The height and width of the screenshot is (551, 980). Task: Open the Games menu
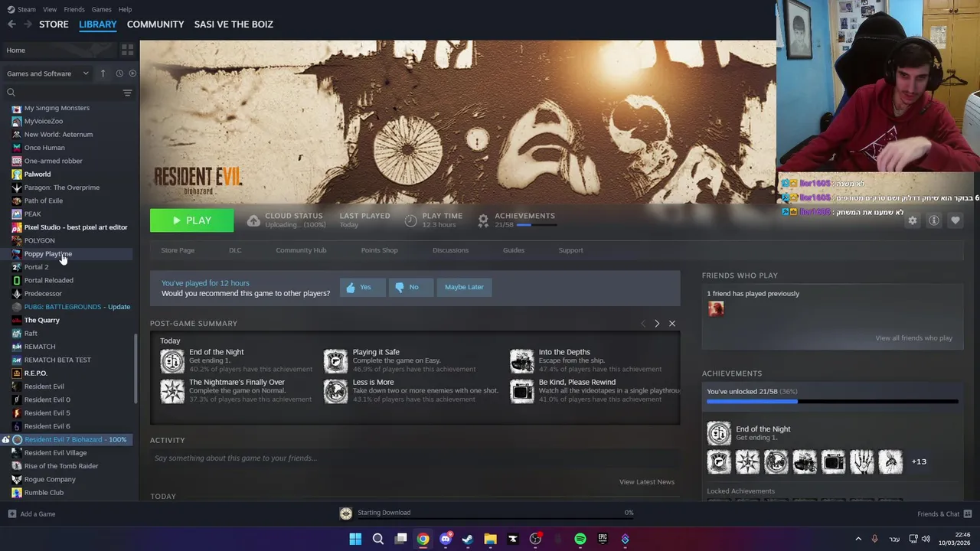[101, 9]
